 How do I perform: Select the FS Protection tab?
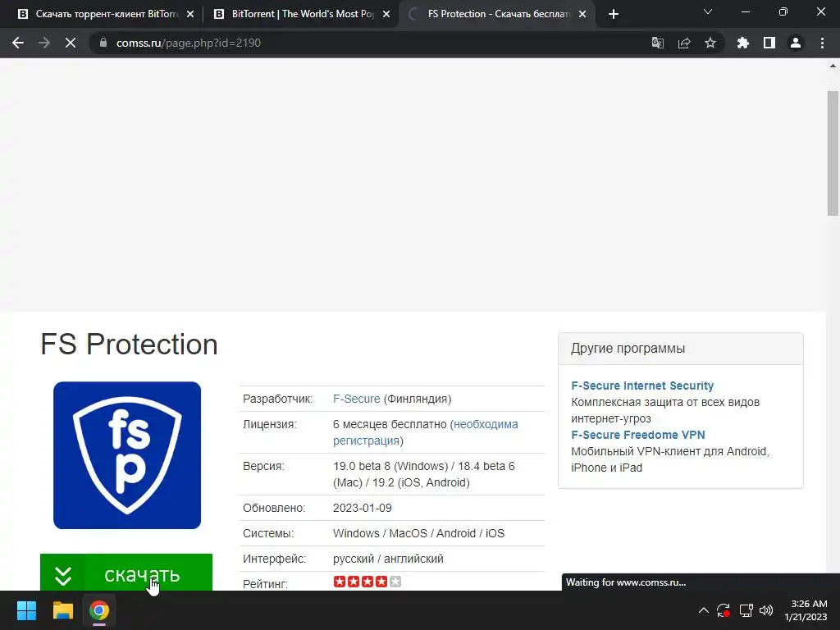coord(496,14)
